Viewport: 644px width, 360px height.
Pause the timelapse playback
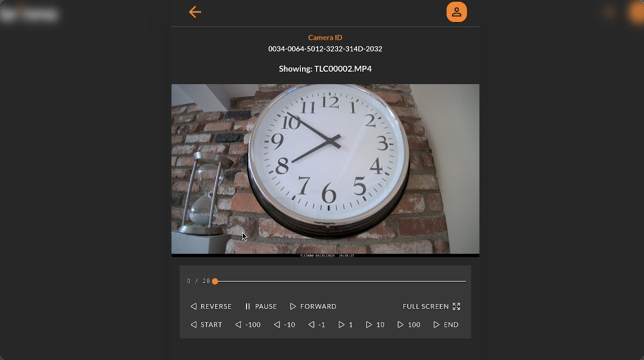pyautogui.click(x=261, y=306)
